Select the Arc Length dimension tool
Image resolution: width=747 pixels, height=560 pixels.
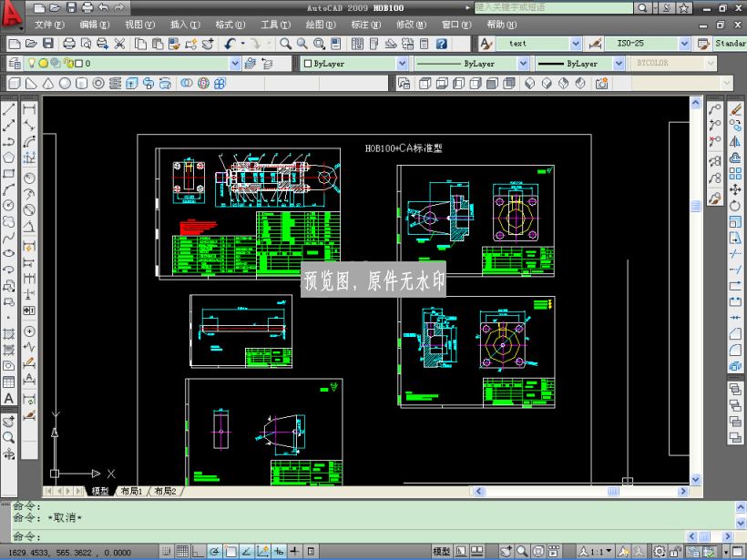pyautogui.click(x=29, y=141)
